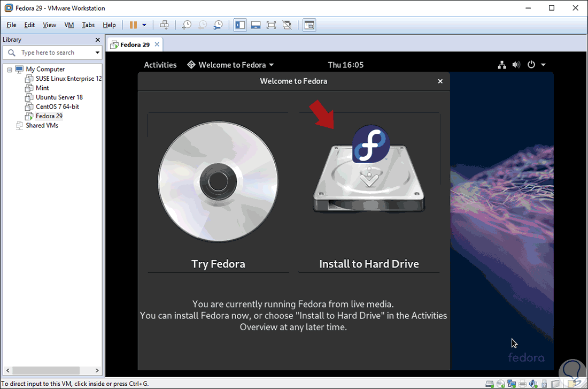Click the USB device status icon

544,383
